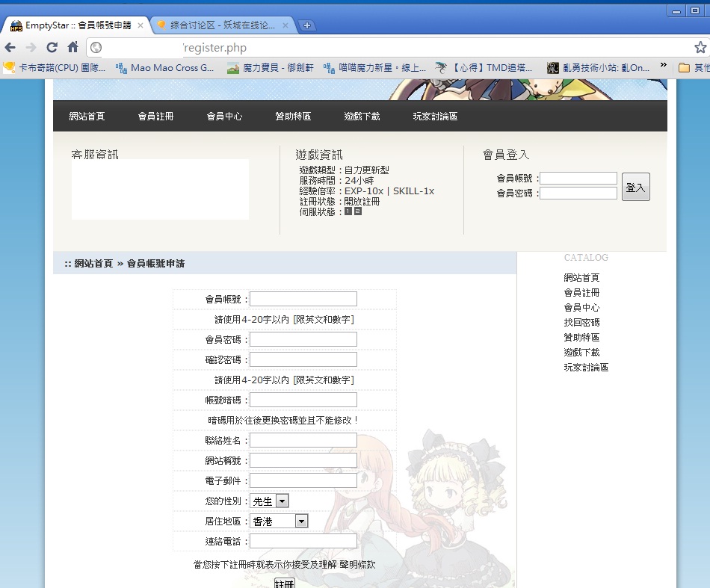Viewport: 710px width, 588px height.
Task: Click the 會員帳號 field in the registration form
Action: click(303, 300)
